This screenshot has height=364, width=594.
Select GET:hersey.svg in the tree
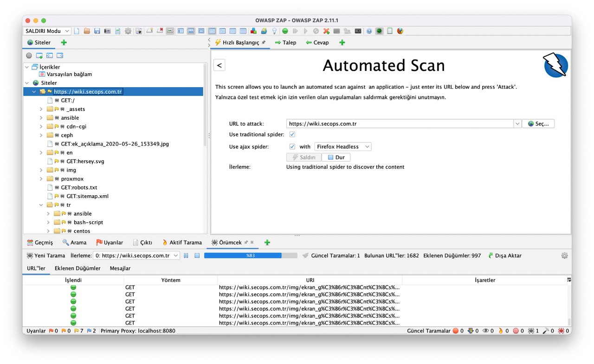(85, 161)
